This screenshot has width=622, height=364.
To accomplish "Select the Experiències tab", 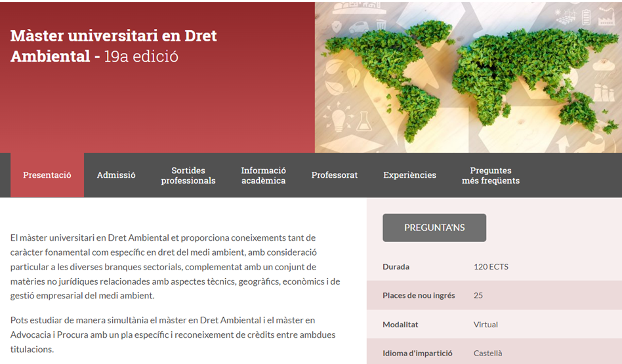I will pos(409,175).
